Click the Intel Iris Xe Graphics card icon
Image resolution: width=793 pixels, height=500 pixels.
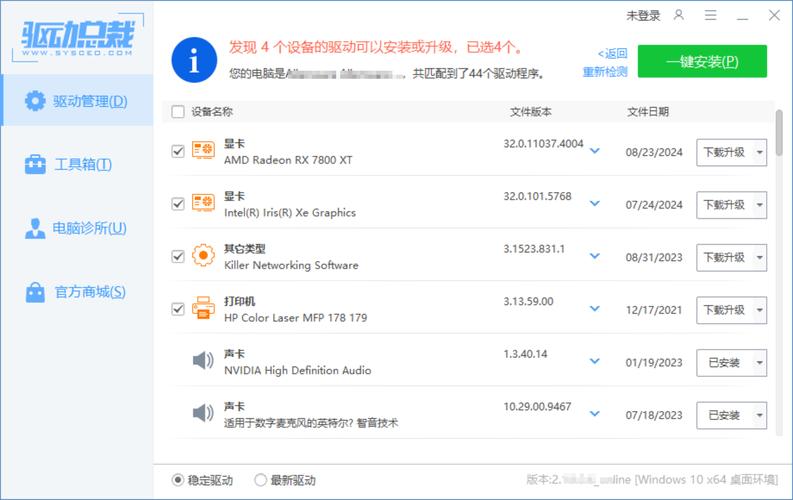[203, 204]
